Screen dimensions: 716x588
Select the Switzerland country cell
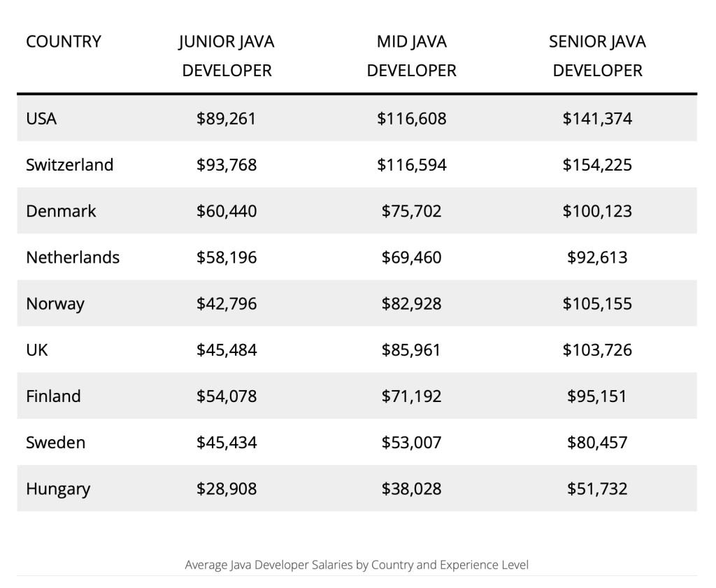point(69,165)
